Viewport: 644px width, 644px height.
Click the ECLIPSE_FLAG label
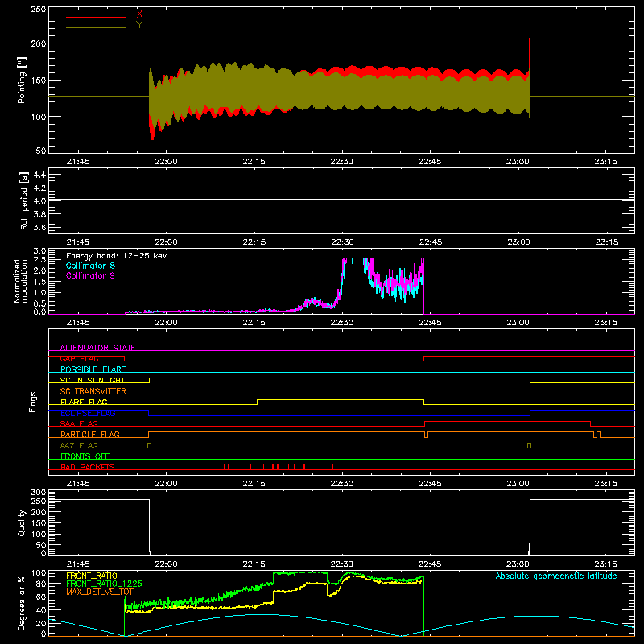coord(88,413)
